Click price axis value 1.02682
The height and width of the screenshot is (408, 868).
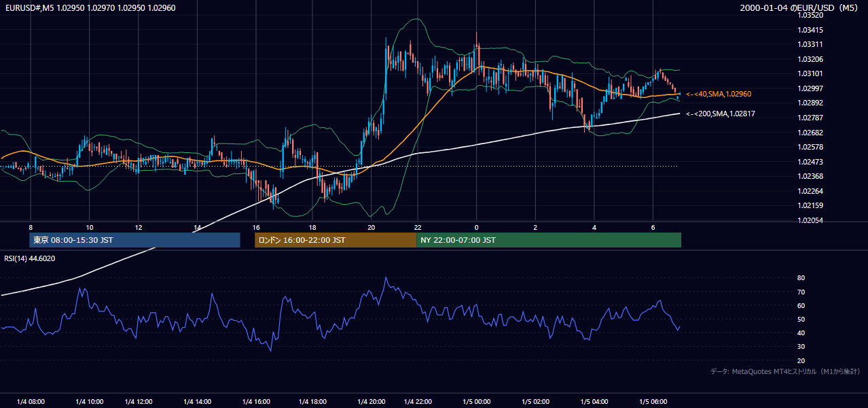(811, 133)
